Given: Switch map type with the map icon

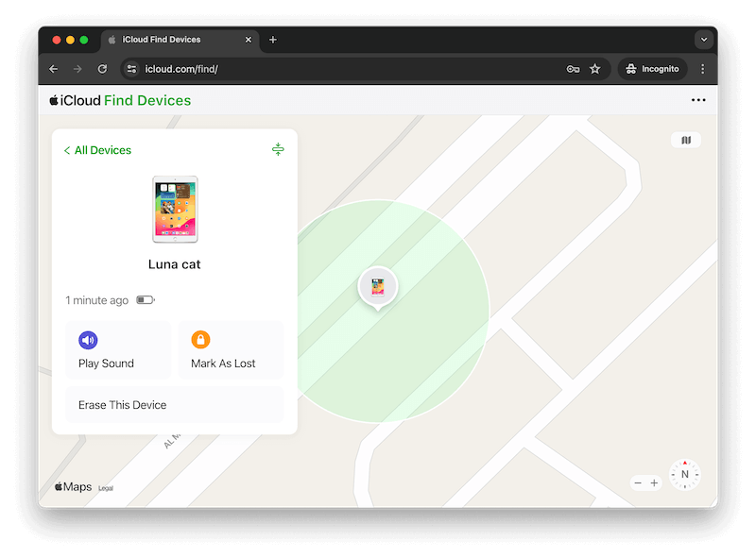Looking at the screenshot, I should (x=686, y=141).
